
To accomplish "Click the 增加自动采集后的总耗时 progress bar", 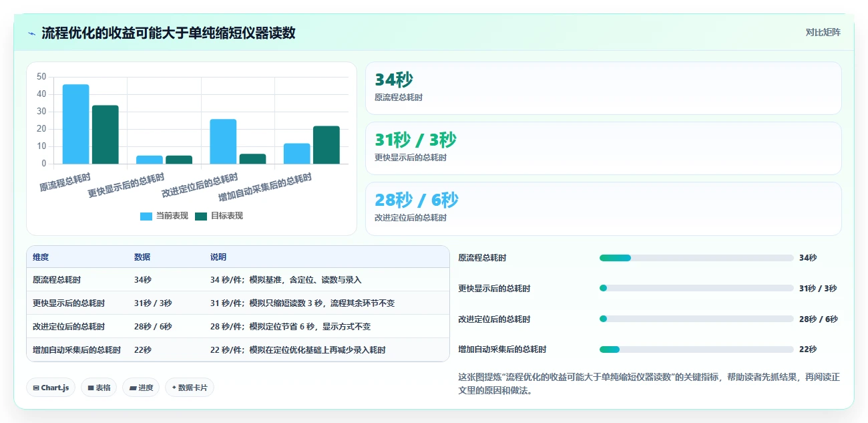I will [x=696, y=349].
